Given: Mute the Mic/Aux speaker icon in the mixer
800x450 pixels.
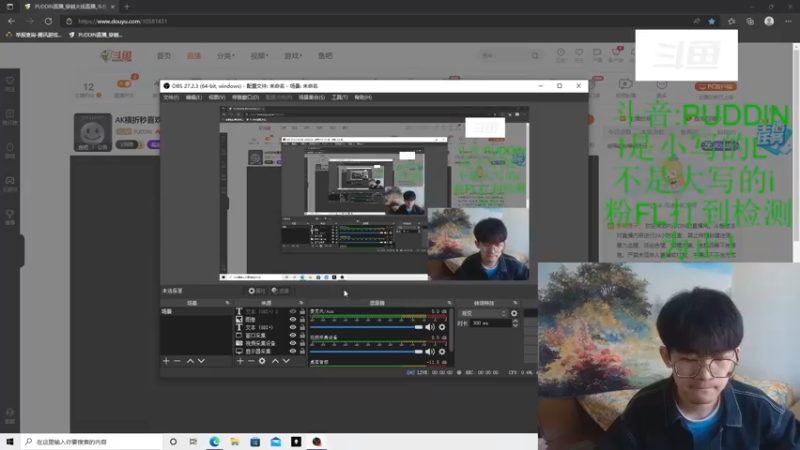Looking at the screenshot, I should click(430, 327).
